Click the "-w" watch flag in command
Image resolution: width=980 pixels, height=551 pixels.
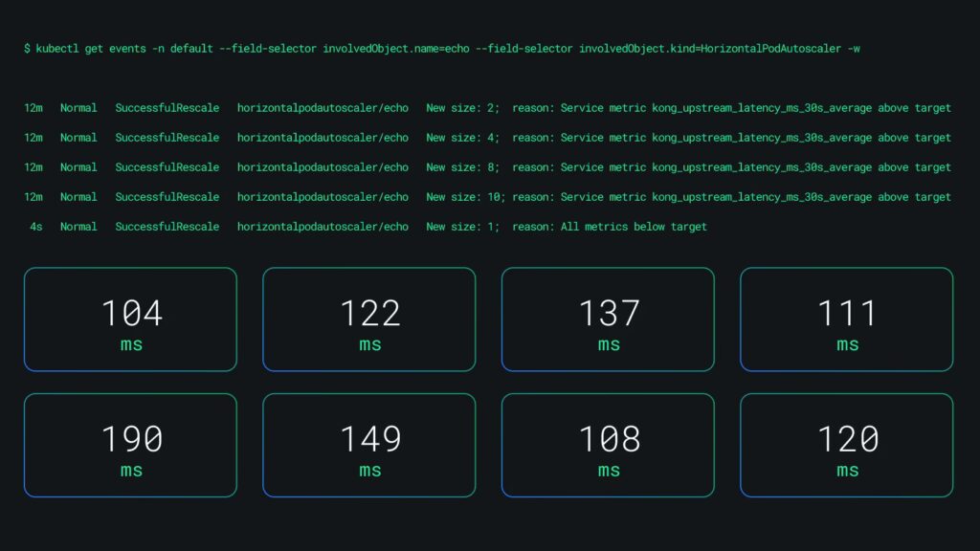tap(853, 48)
